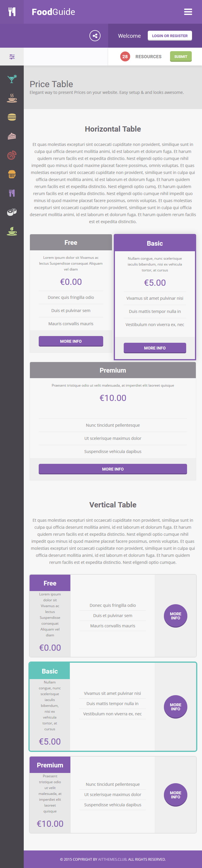
Task: Open the hamburger menu in header
Action: [x=188, y=12]
